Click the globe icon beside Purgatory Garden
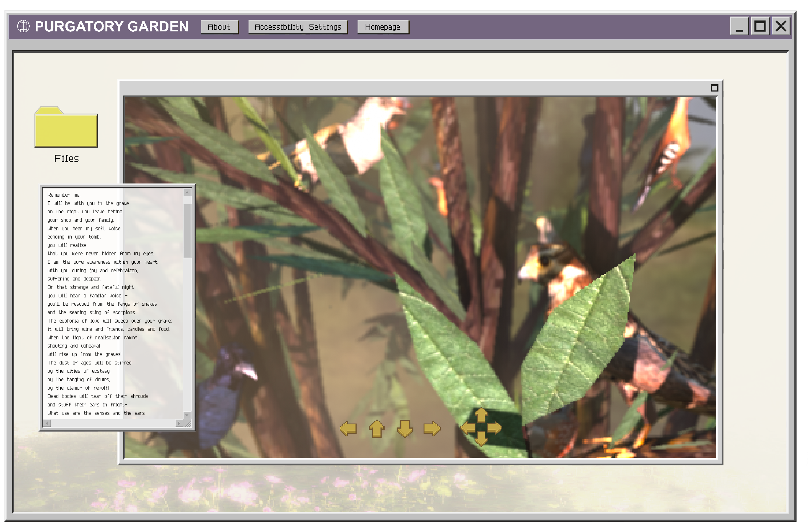This screenshot has height=532, width=808. point(23,27)
